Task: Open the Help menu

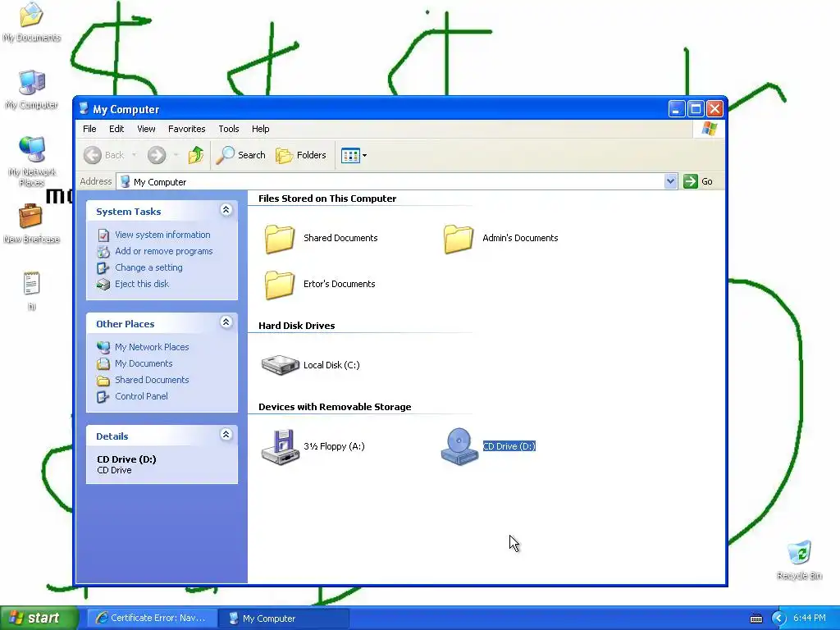Action: click(260, 129)
